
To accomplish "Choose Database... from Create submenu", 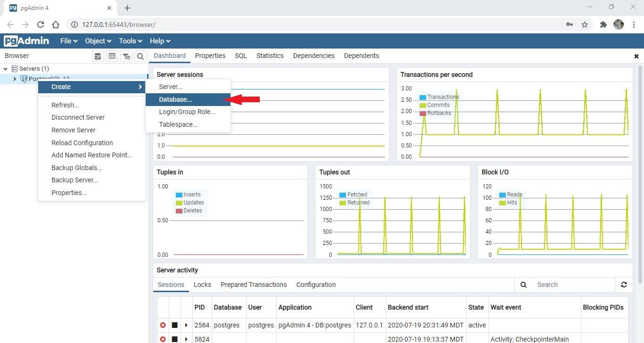I will tap(188, 99).
